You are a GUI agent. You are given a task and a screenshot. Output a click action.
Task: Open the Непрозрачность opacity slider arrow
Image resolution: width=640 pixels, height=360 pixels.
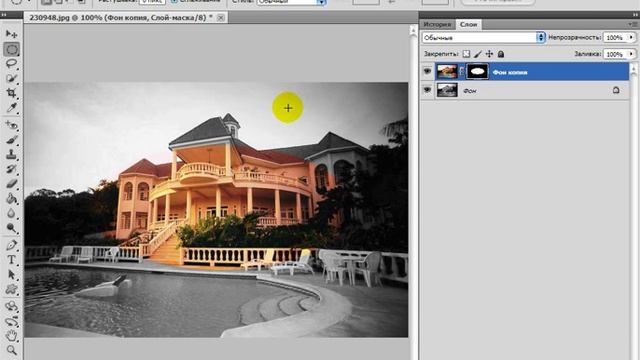tap(631, 38)
